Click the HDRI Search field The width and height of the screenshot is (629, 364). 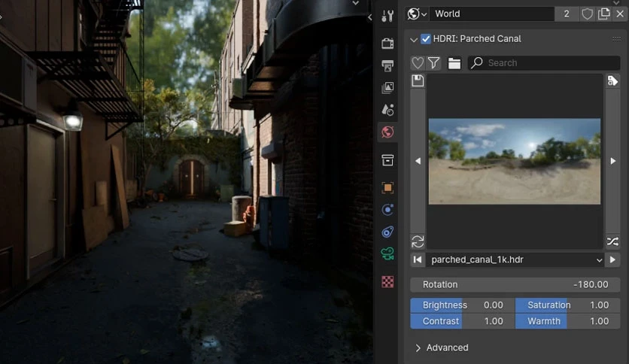point(544,63)
